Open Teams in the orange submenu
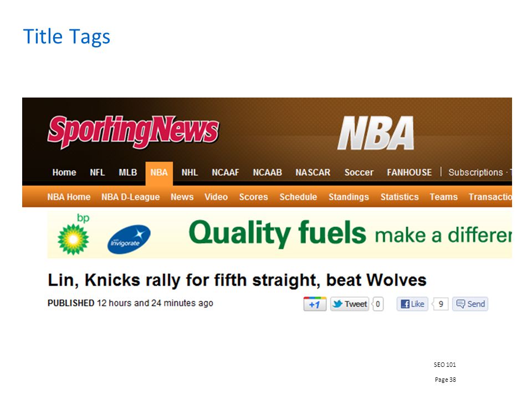This screenshot has height=399, width=532. point(444,197)
